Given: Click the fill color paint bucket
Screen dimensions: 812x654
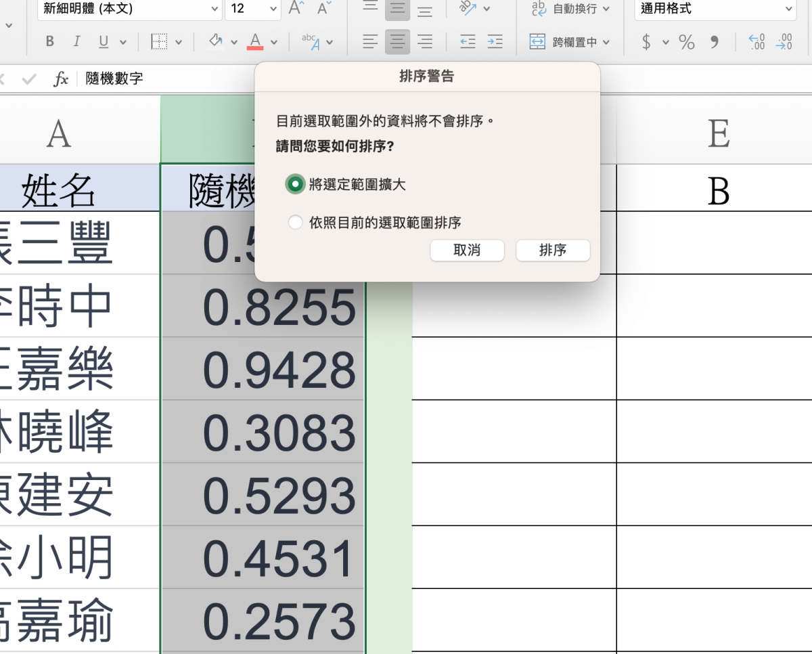Looking at the screenshot, I should pyautogui.click(x=215, y=42).
